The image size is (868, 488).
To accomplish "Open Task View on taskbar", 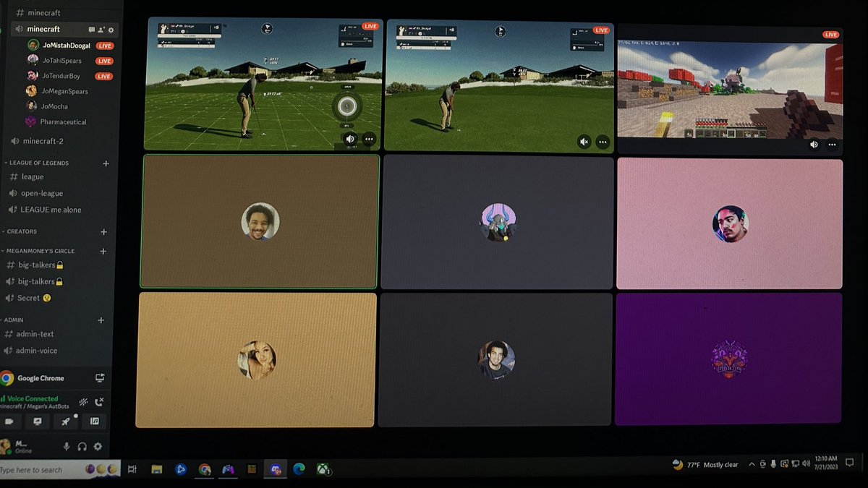I will (132, 469).
